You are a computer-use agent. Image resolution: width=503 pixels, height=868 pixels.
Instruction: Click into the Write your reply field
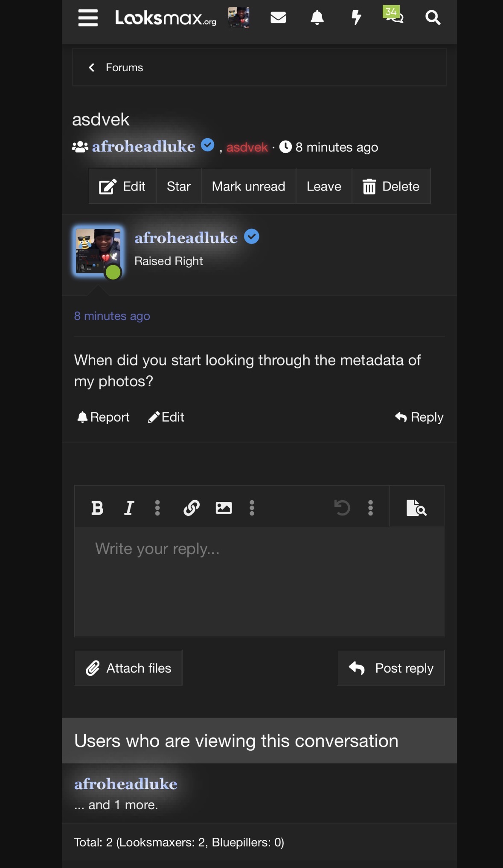259,582
